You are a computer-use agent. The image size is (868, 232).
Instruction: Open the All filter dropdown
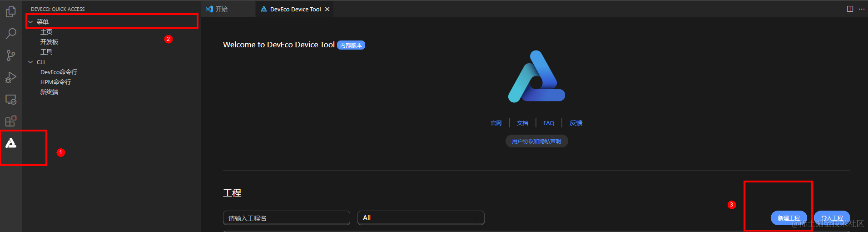(x=421, y=218)
